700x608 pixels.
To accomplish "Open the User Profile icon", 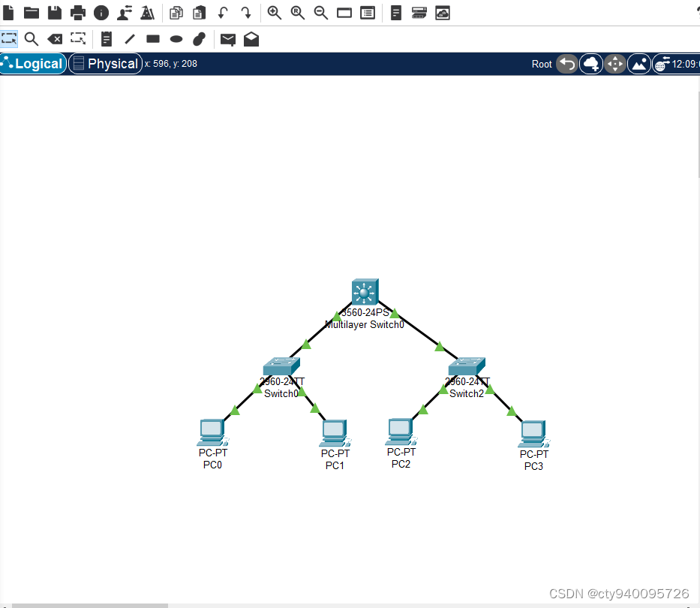I will click(x=125, y=13).
